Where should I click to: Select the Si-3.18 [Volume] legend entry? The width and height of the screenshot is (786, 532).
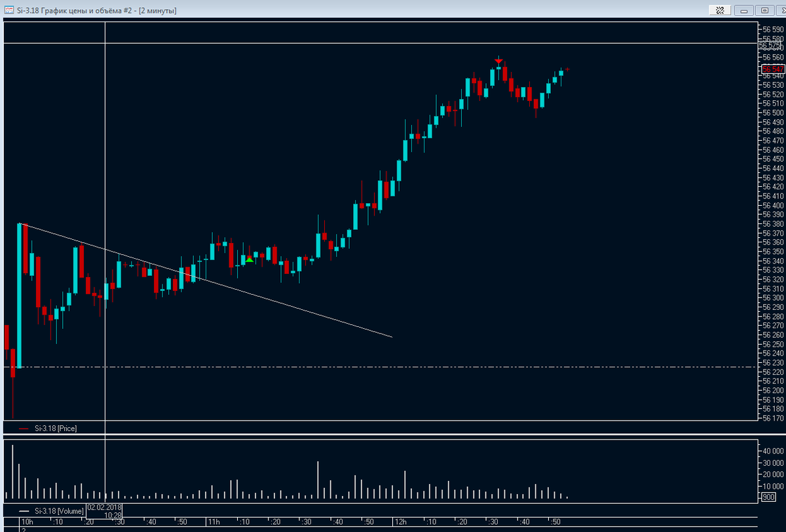[60, 510]
